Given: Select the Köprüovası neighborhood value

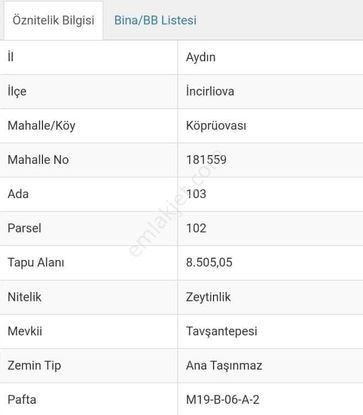Looking at the screenshot, I should click(x=216, y=126).
